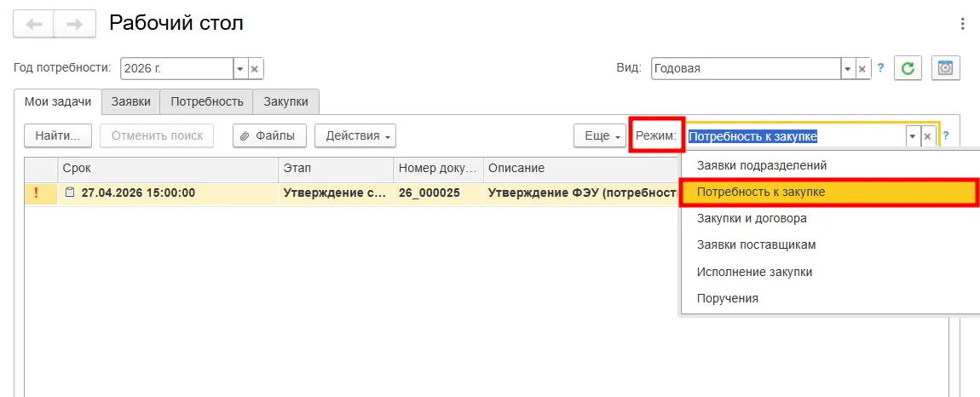Click the red exclamation mark in the task row
980x397 pixels.
point(36,193)
